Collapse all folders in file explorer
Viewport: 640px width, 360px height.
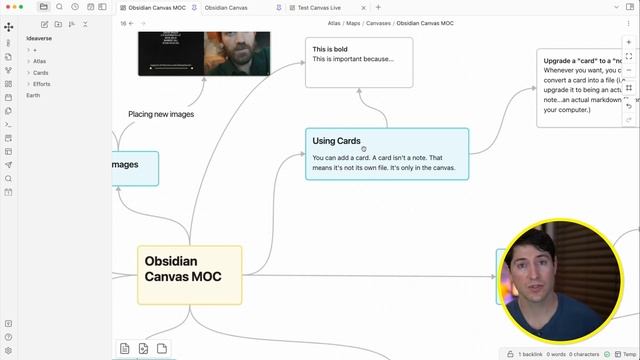coord(85,24)
